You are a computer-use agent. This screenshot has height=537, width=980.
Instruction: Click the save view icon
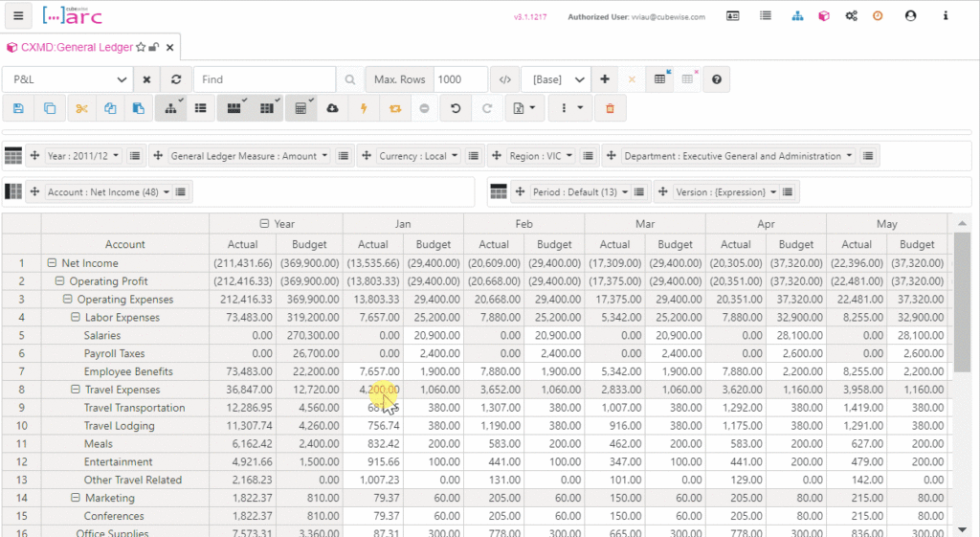[x=18, y=108]
